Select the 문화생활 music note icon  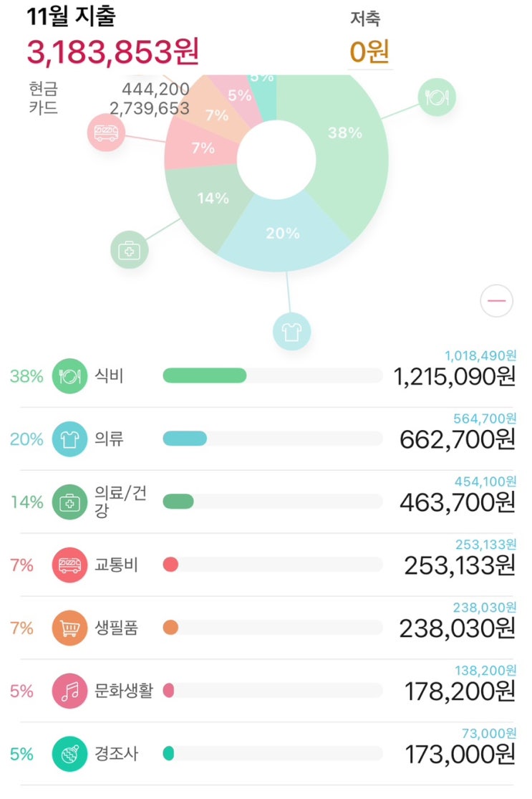click(x=69, y=691)
